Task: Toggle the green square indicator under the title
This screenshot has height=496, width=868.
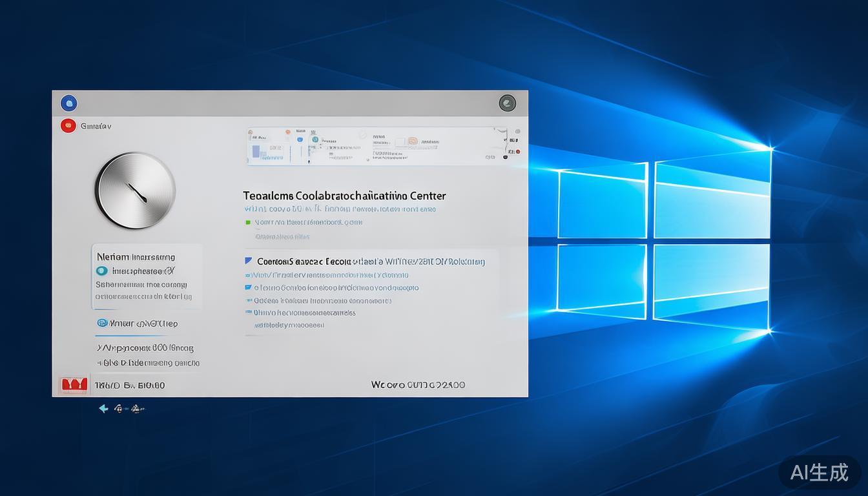Action: click(248, 222)
